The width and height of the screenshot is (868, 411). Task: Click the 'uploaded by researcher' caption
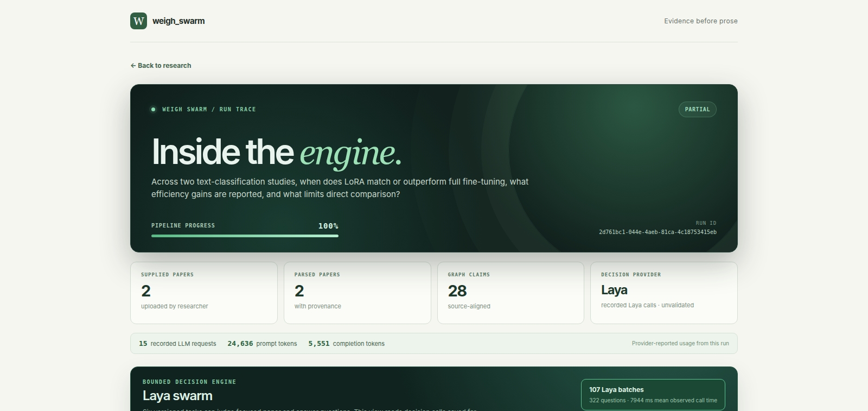[x=175, y=306]
